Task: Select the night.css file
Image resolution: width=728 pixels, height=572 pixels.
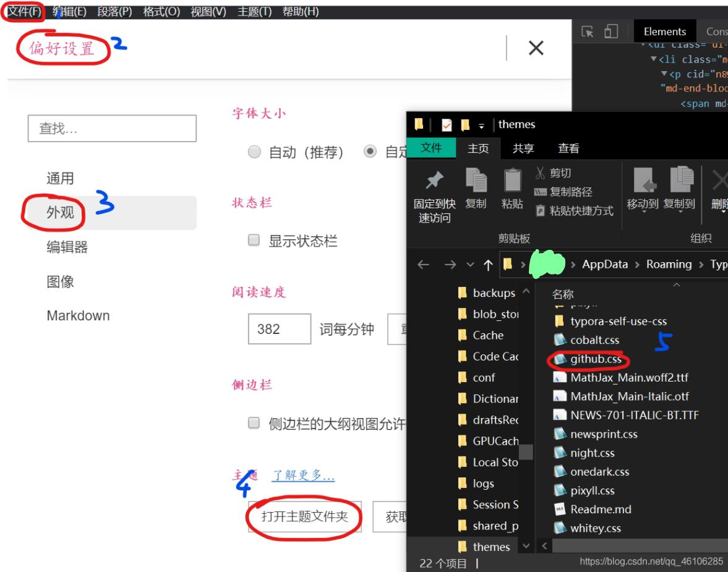Action: (585, 453)
